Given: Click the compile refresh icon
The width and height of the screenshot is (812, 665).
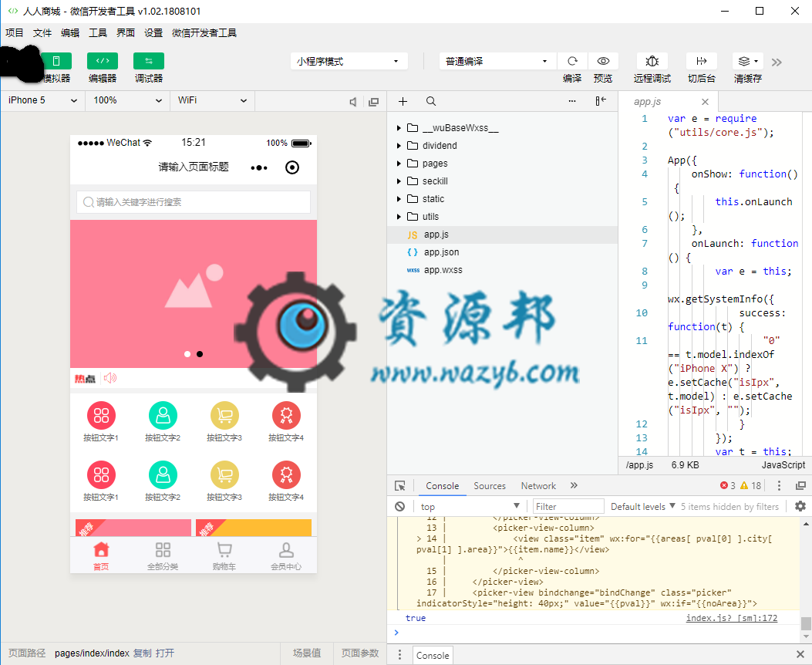Looking at the screenshot, I should [x=572, y=61].
